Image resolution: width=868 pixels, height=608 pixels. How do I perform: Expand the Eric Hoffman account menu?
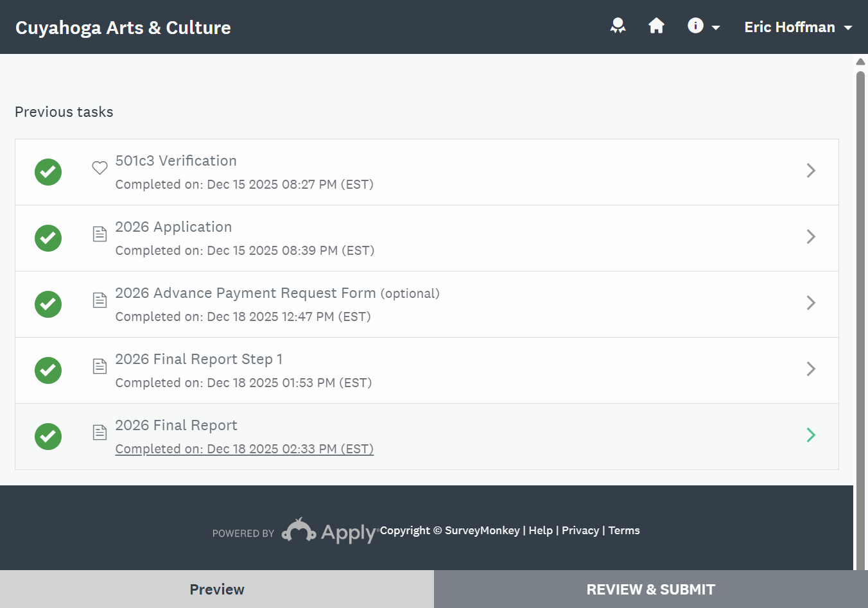pos(798,27)
